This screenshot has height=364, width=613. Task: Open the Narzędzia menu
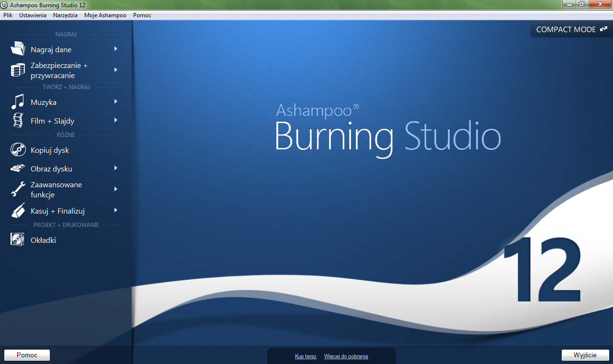[x=65, y=15]
